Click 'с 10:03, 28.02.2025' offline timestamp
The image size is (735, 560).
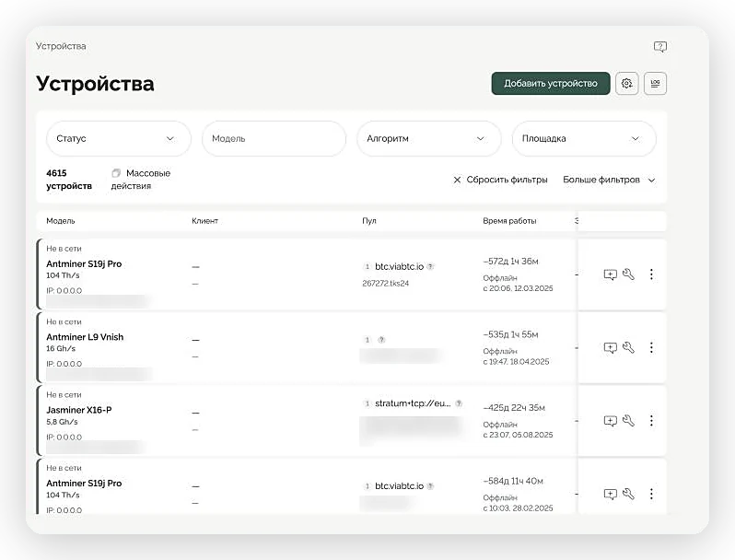point(518,508)
